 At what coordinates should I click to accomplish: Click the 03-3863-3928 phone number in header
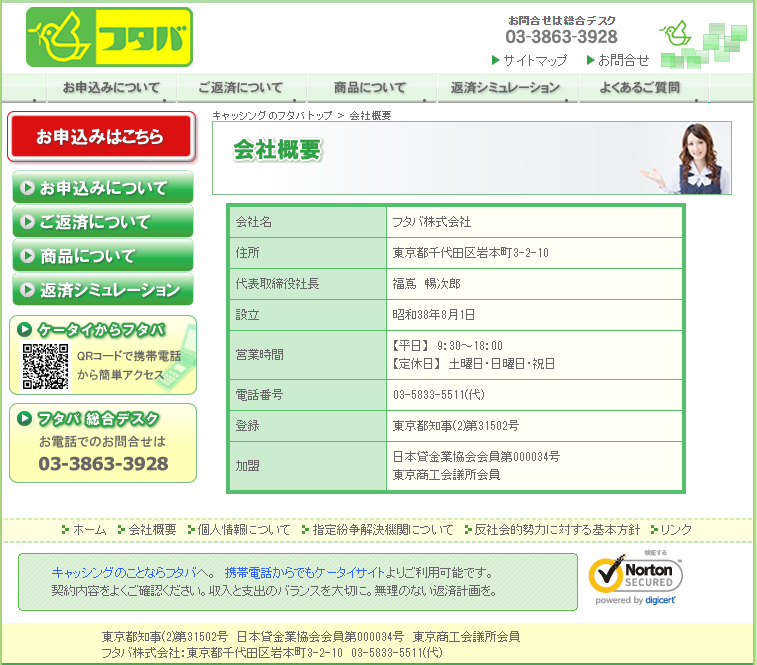(561, 37)
